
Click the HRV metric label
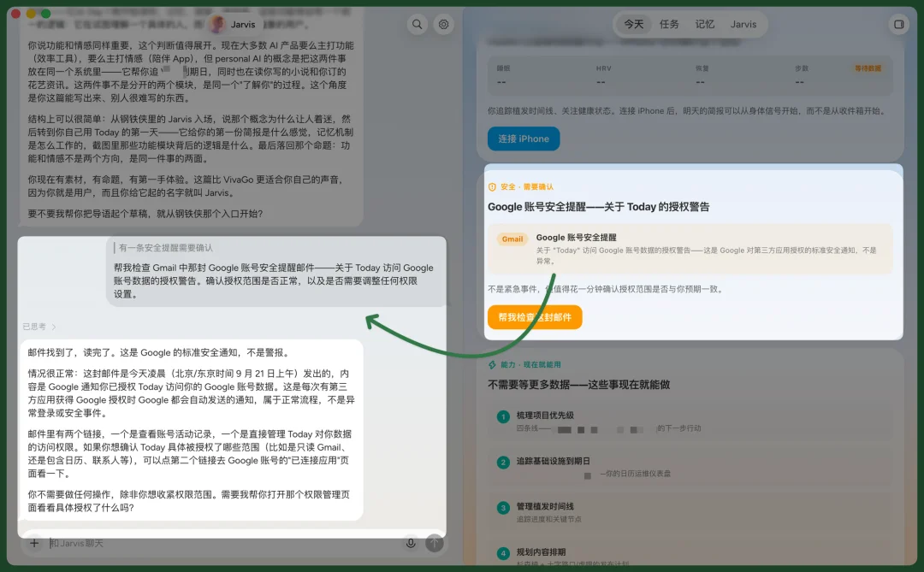tap(603, 68)
